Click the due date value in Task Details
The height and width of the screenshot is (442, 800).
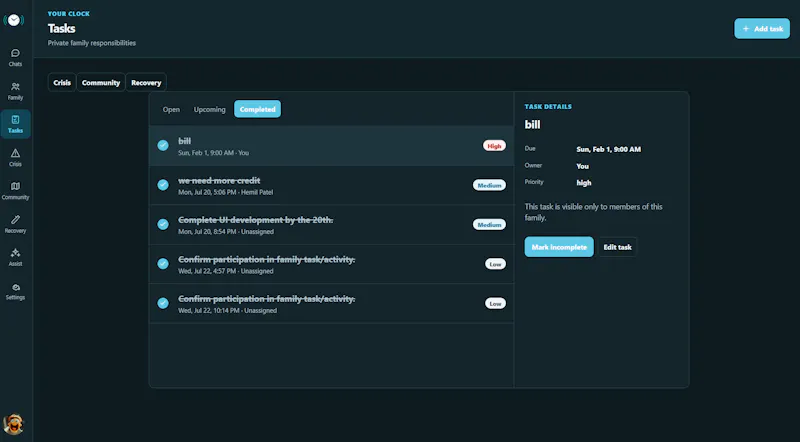608,149
